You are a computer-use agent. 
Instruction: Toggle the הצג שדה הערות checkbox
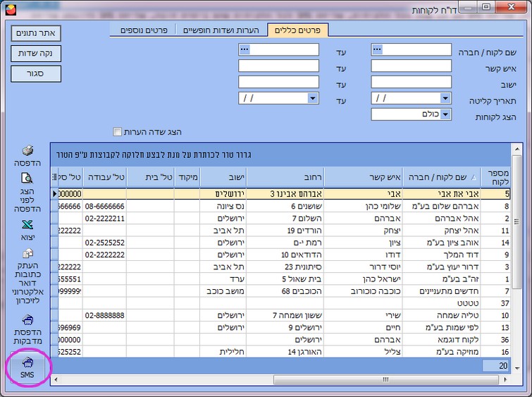(x=118, y=132)
